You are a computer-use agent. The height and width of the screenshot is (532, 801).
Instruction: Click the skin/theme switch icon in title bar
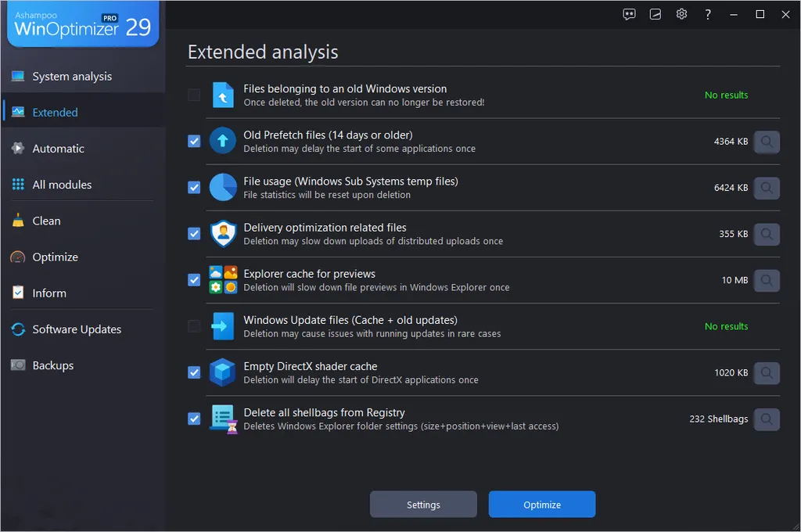(x=656, y=14)
